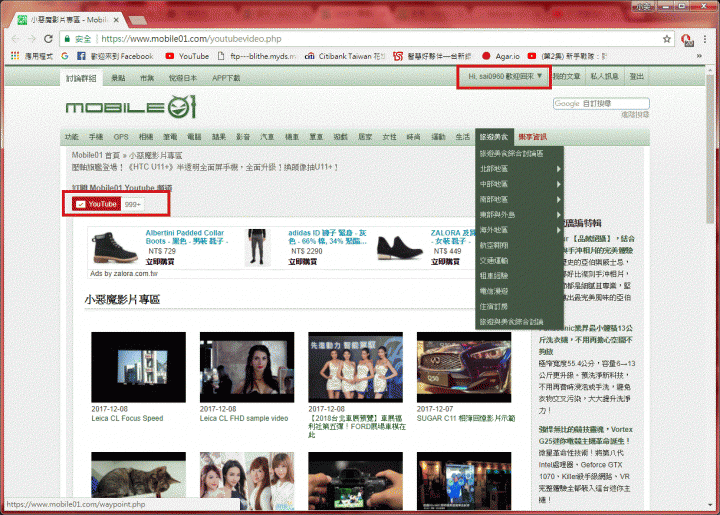Screen dimensions: 720x515
Task: Bookmark this page with the star icon
Action: pyautogui.click(x=667, y=39)
